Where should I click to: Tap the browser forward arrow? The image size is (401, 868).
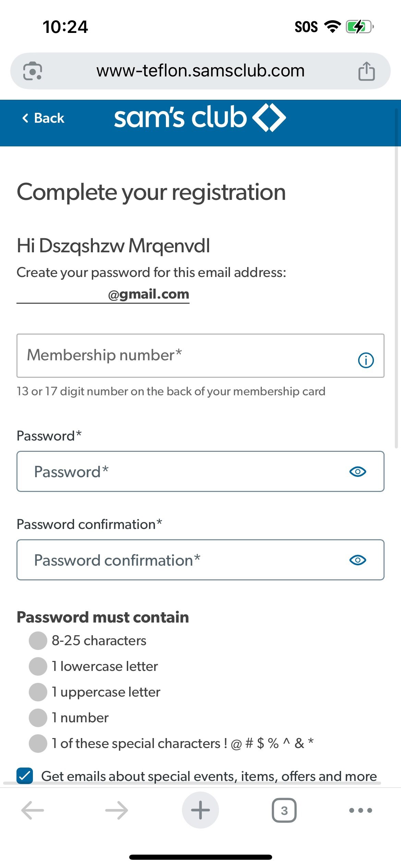coord(117,810)
